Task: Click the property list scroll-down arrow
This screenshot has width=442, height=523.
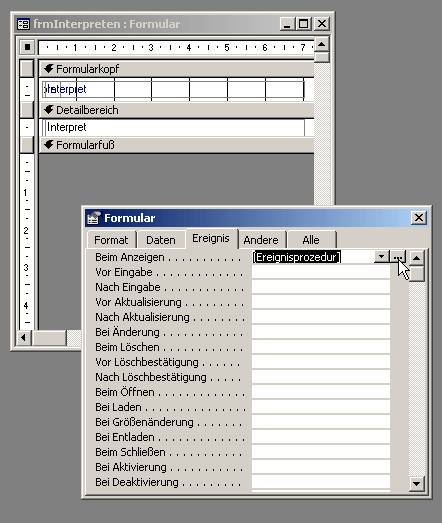Action: click(416, 483)
